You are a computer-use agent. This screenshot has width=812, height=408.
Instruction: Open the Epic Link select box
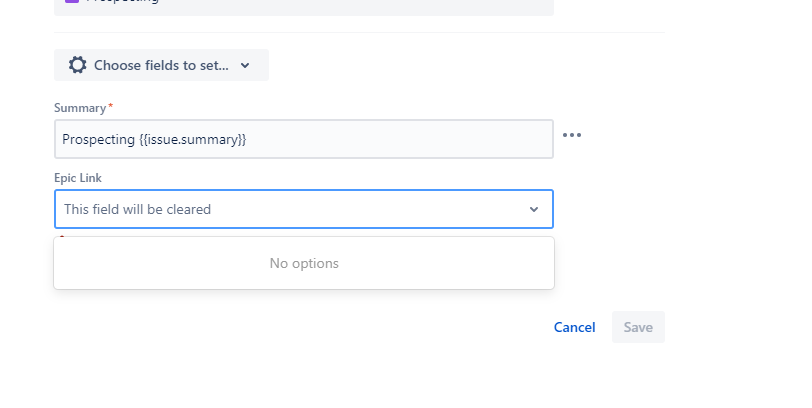pyautogui.click(x=304, y=209)
